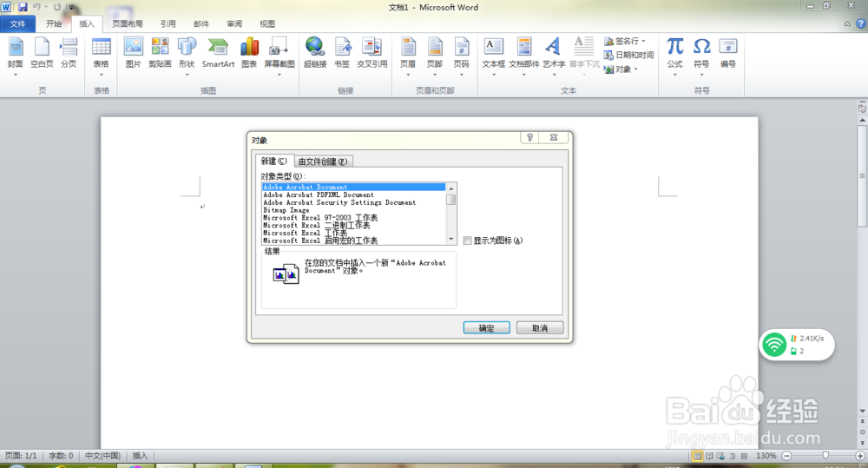
Task: Check 显示为图标 (display as icon) option
Action: (468, 241)
